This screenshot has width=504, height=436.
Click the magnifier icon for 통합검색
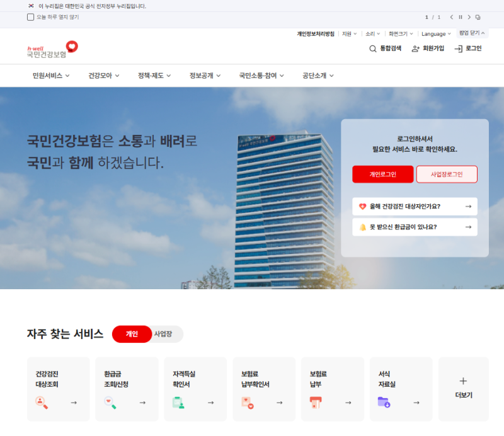[372, 49]
